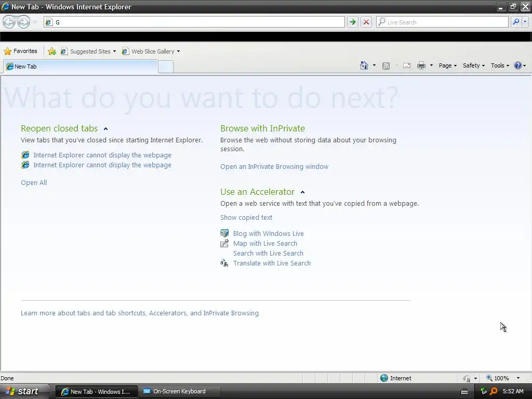The image size is (532, 399).
Task: Click Open an InPrivate Browsing window
Action: pos(274,167)
